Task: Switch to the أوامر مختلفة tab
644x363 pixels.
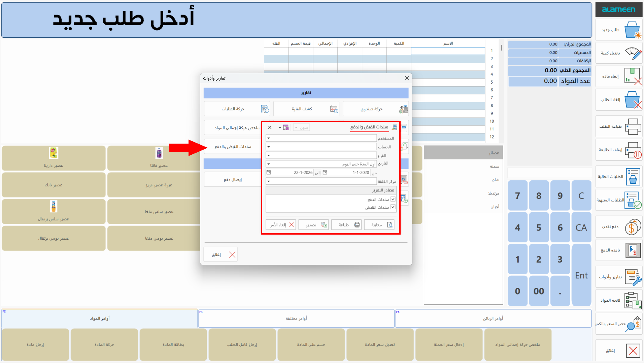Action: point(296,318)
